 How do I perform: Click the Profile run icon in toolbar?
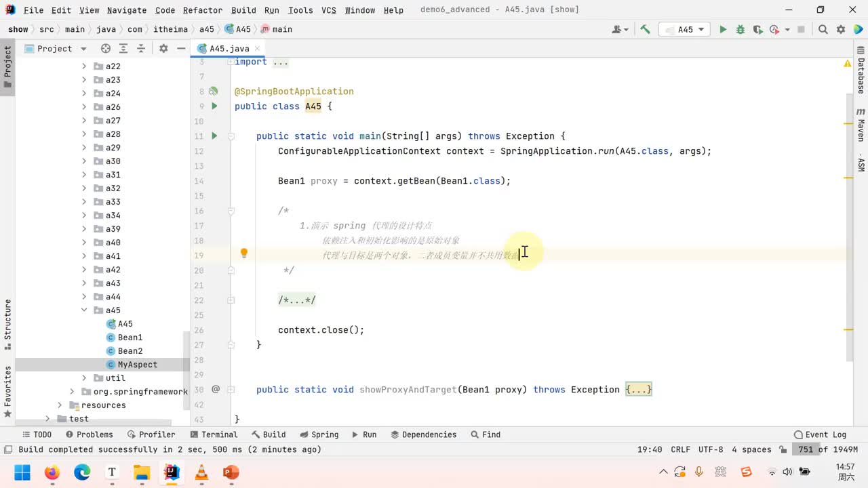(774, 29)
